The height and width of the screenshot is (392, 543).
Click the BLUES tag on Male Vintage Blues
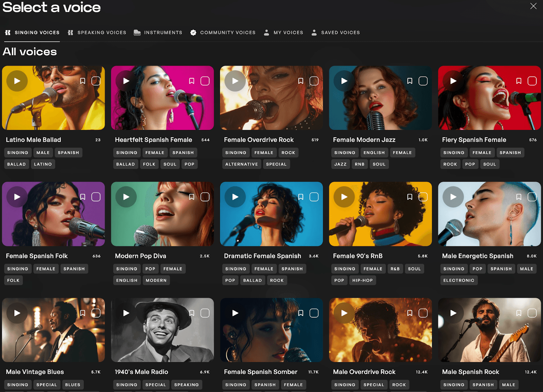pyautogui.click(x=73, y=385)
